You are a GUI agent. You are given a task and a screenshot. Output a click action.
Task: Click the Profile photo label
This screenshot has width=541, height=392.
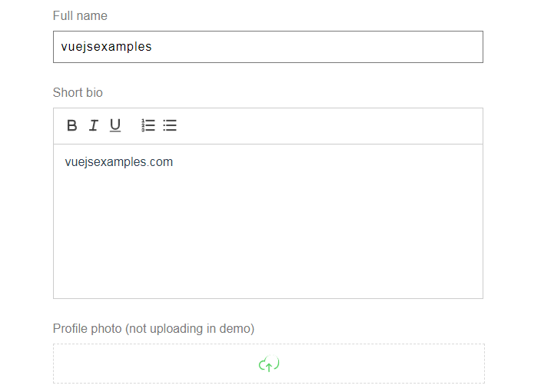point(87,328)
